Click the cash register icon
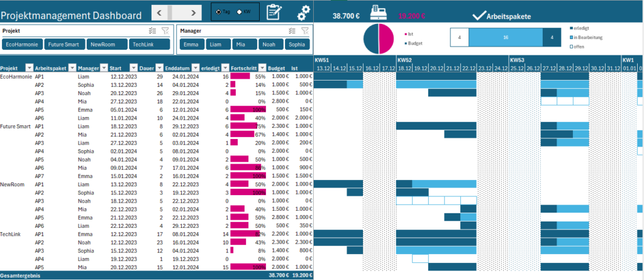Screen dimensions: 644x280 coord(379,13)
